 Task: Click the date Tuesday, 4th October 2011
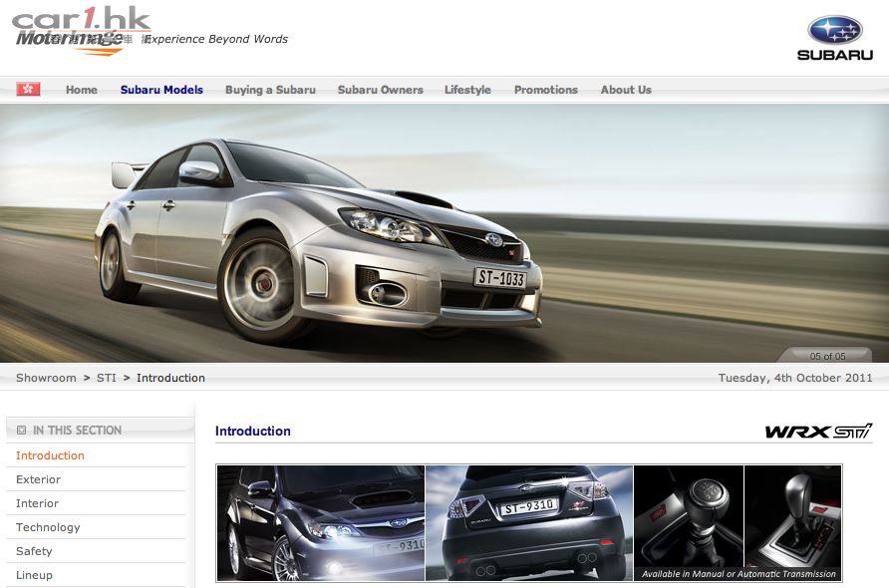pos(795,378)
